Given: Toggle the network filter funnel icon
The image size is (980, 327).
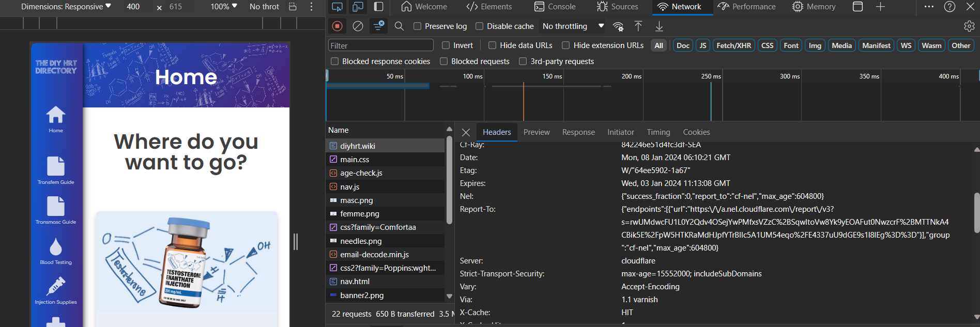Looking at the screenshot, I should [x=379, y=26].
